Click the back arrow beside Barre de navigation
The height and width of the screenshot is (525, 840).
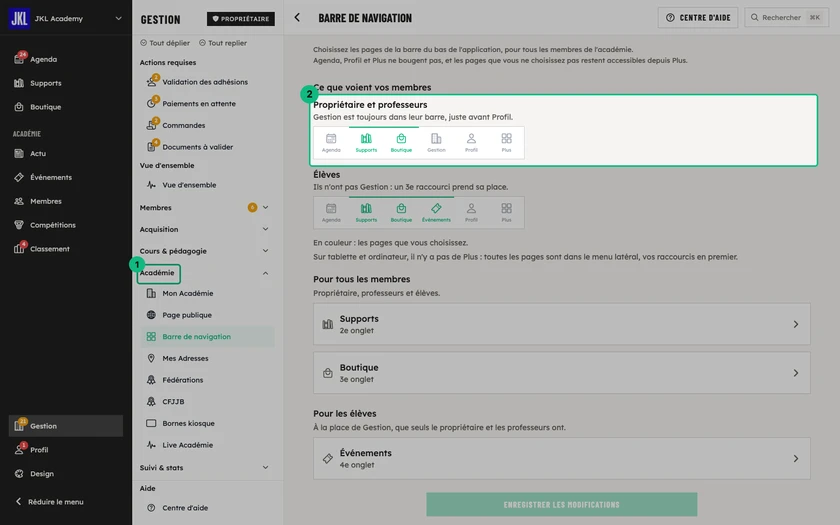click(297, 18)
